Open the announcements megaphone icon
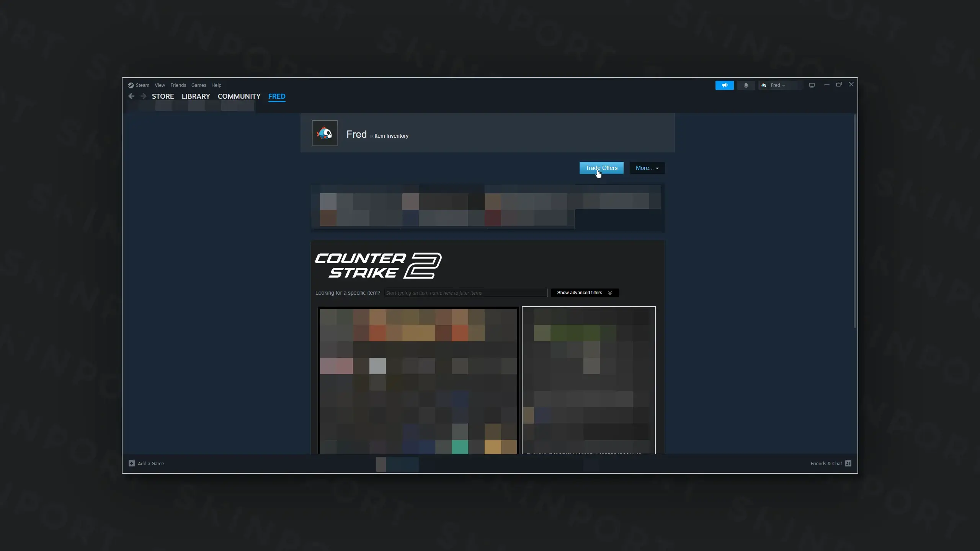980x551 pixels. point(724,85)
